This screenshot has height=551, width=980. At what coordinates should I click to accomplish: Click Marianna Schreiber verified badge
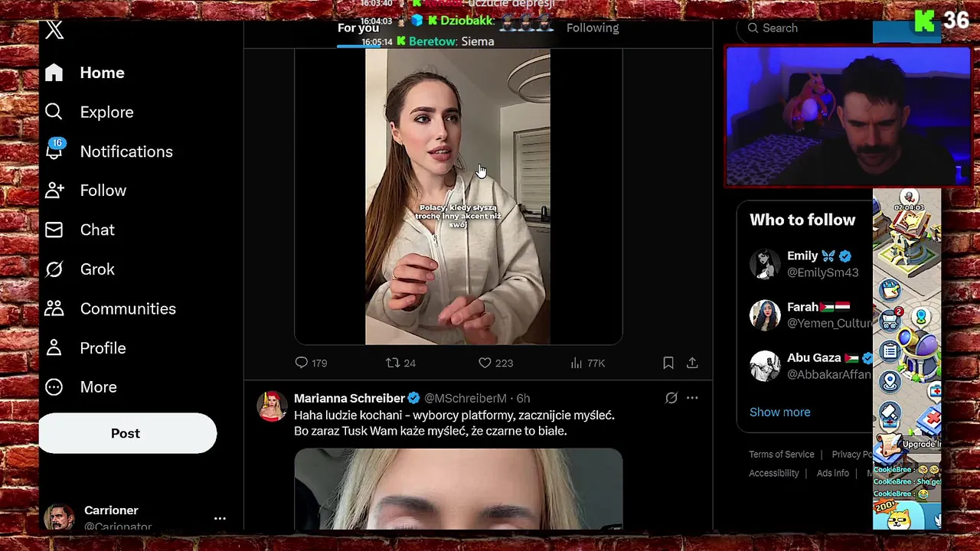(x=414, y=398)
